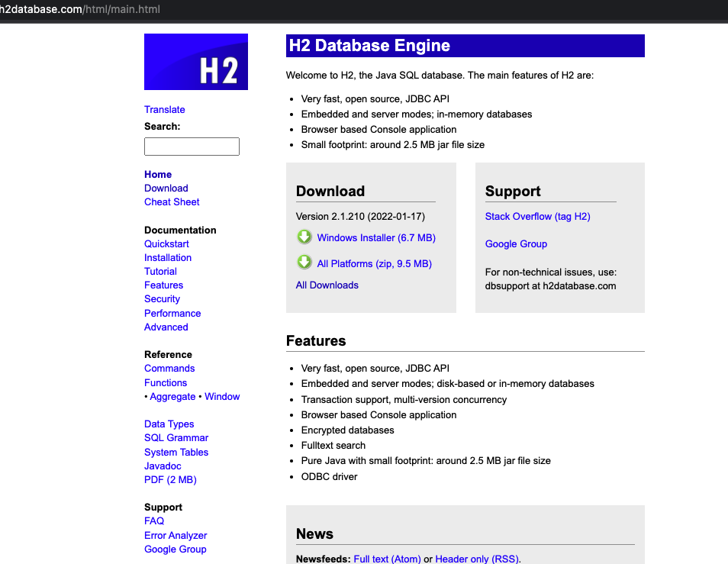Open the Installation documentation
The image size is (728, 564).
pos(168,258)
